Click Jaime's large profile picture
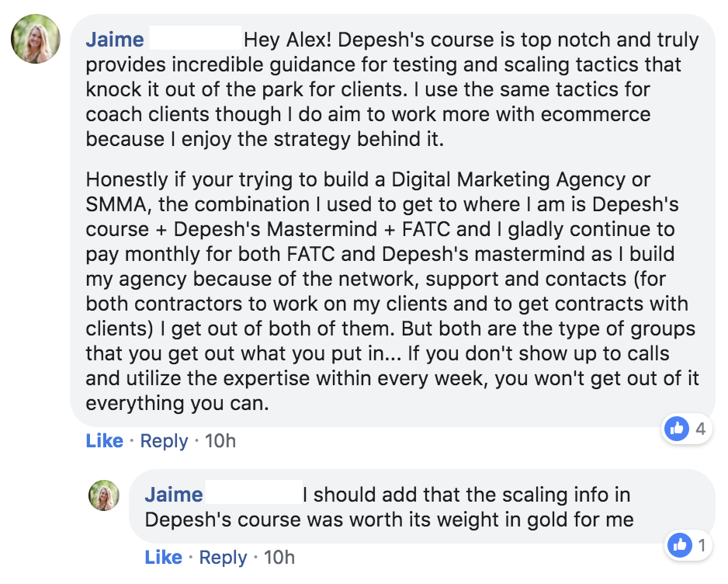728x584 pixels. point(36,39)
